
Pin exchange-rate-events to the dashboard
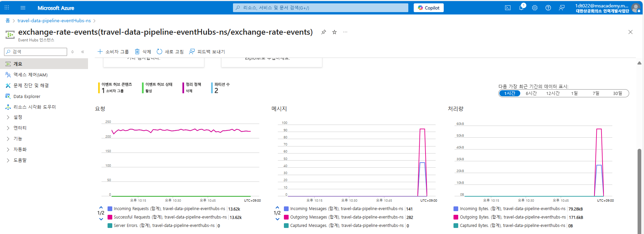coord(324,32)
